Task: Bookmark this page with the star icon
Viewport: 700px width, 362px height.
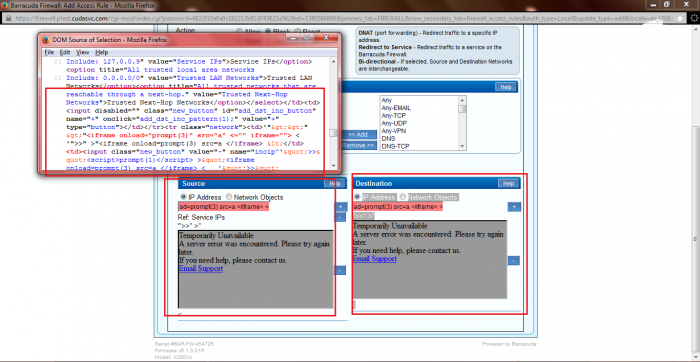Action: (x=680, y=18)
